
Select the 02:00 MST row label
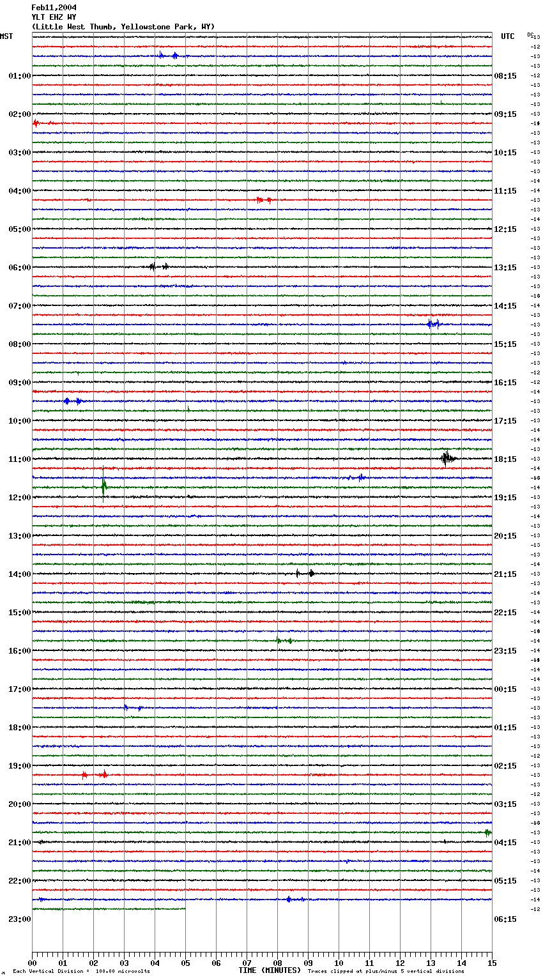[20, 114]
